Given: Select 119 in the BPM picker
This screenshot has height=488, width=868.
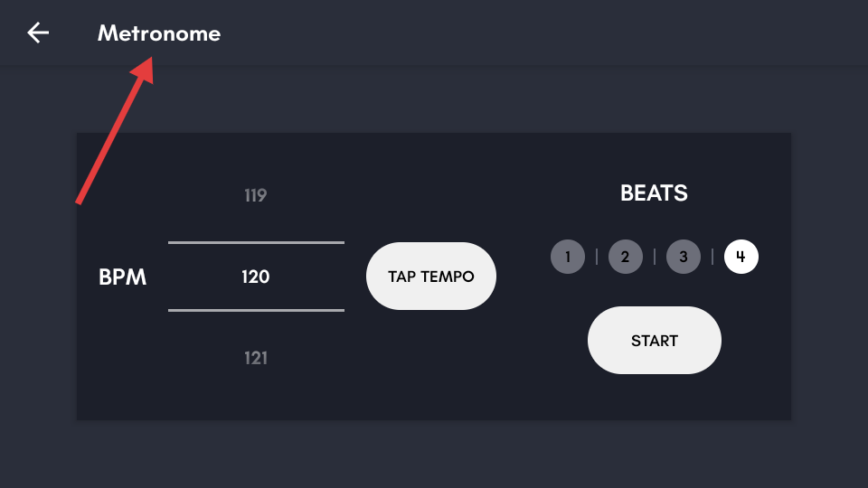Looking at the screenshot, I should pos(256,195).
